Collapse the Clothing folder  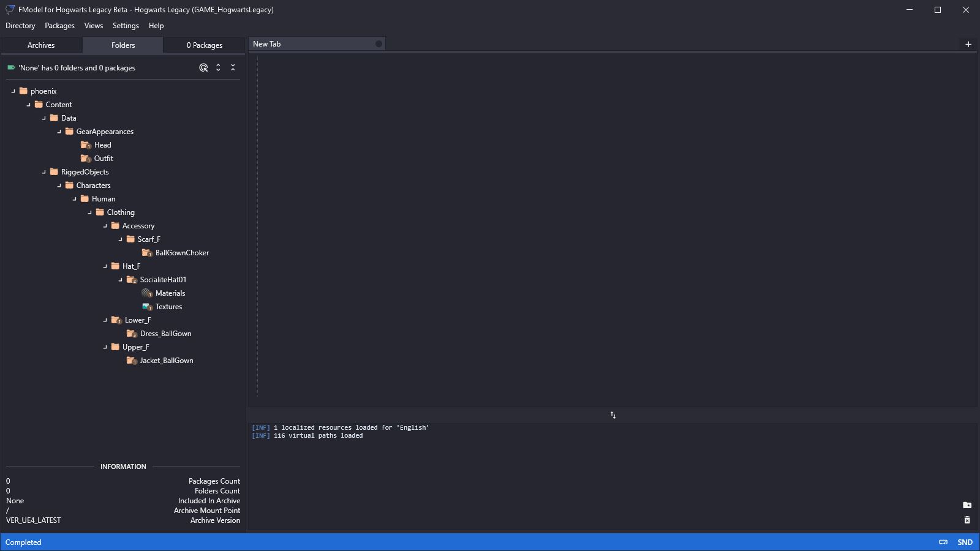tap(90, 212)
